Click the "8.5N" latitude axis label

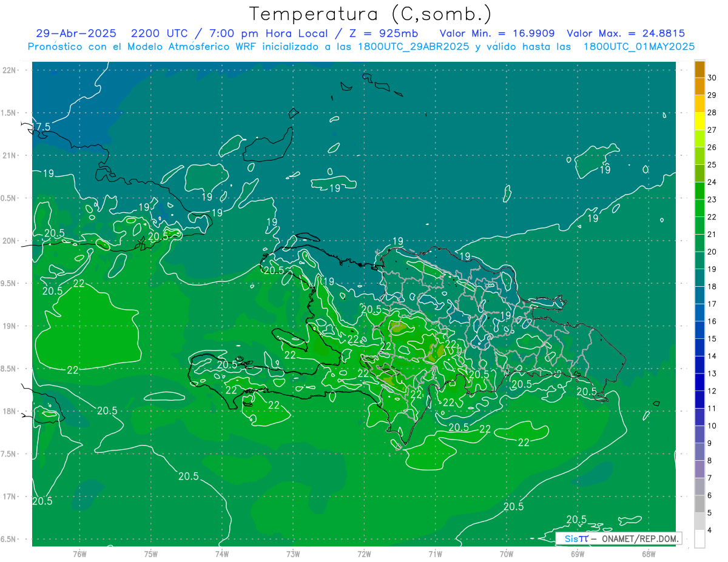click(8, 369)
